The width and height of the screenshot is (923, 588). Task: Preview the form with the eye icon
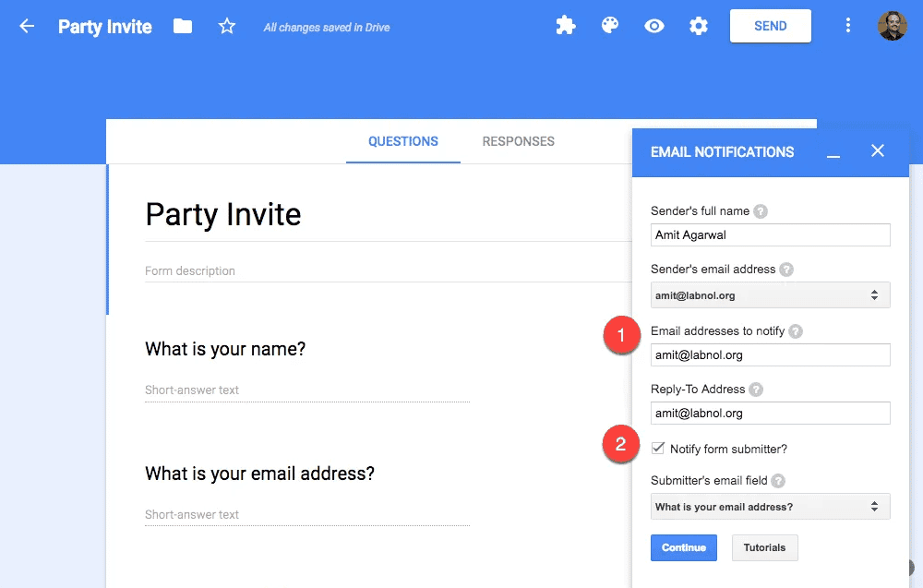tap(654, 26)
